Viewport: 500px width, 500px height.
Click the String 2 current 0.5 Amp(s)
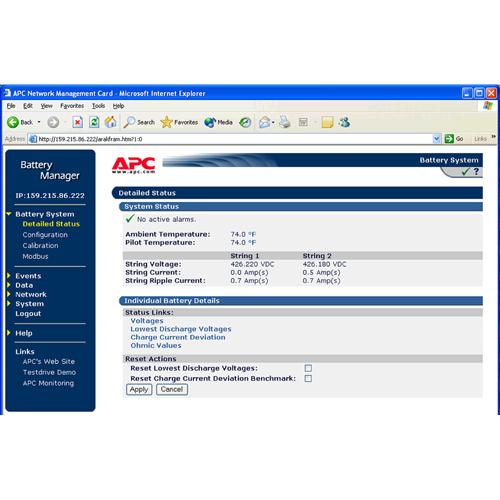[321, 273]
